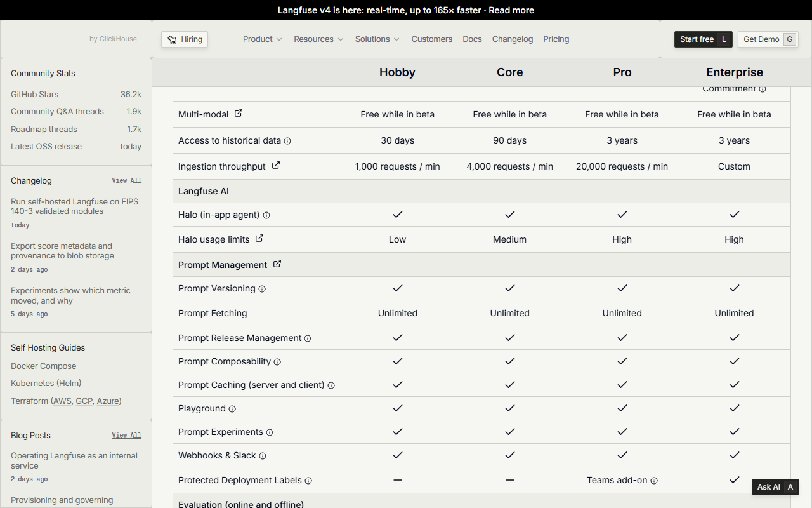The height and width of the screenshot is (508, 812).
Task: Open the Ask AI assistant
Action: click(775, 487)
